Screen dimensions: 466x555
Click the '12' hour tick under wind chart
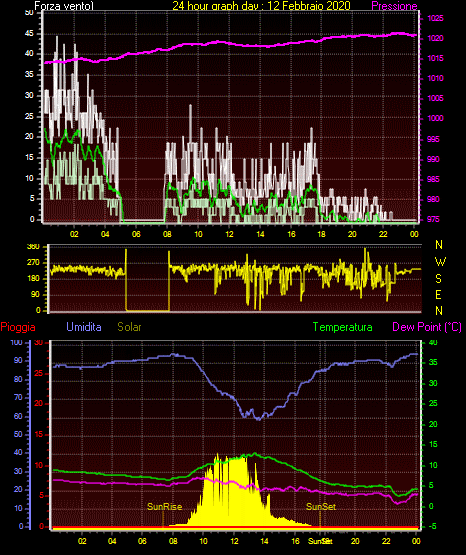tap(229, 234)
